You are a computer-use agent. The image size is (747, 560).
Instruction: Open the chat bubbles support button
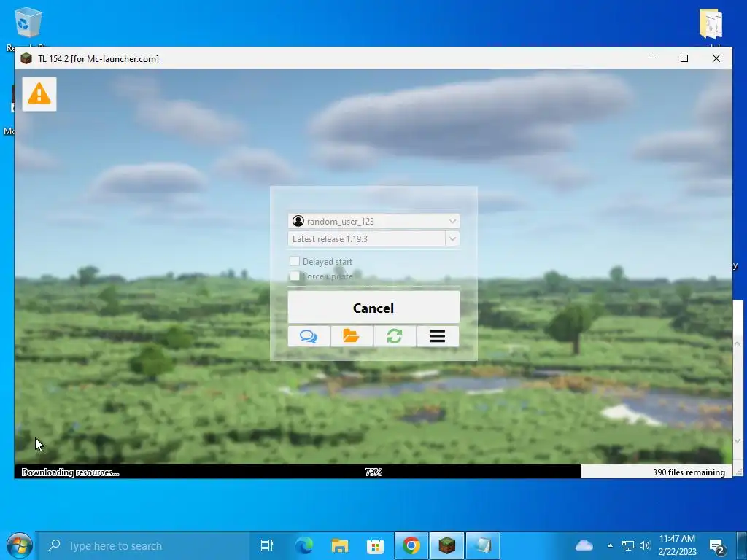pos(309,336)
